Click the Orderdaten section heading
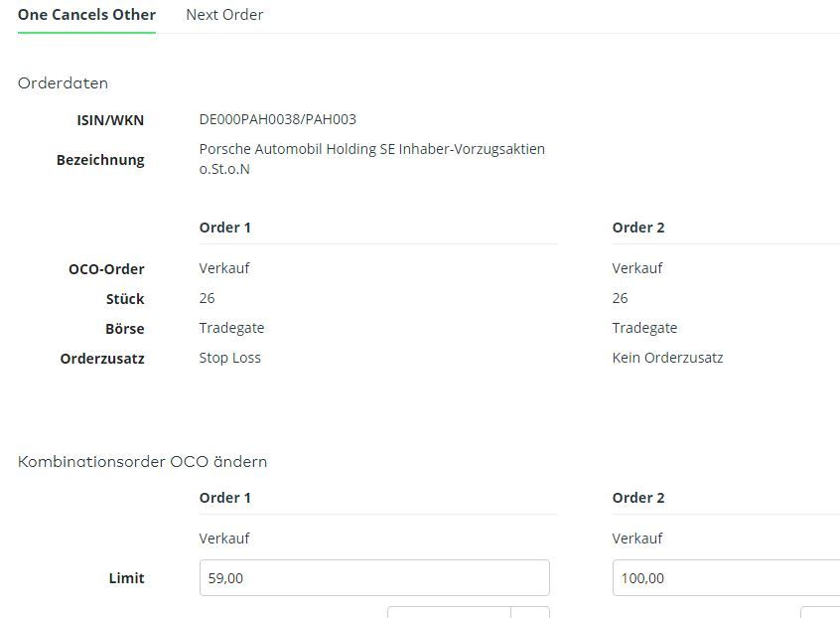Screen dimensions: 840x618 point(63,83)
